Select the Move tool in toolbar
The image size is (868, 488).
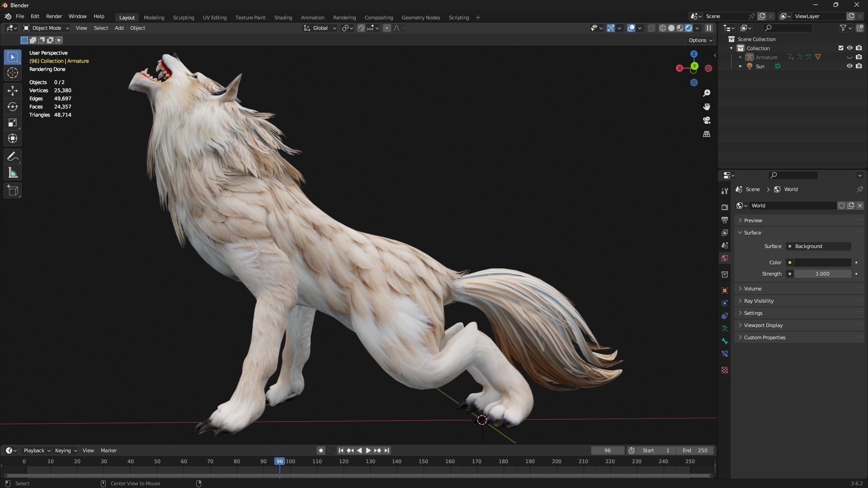click(12, 91)
